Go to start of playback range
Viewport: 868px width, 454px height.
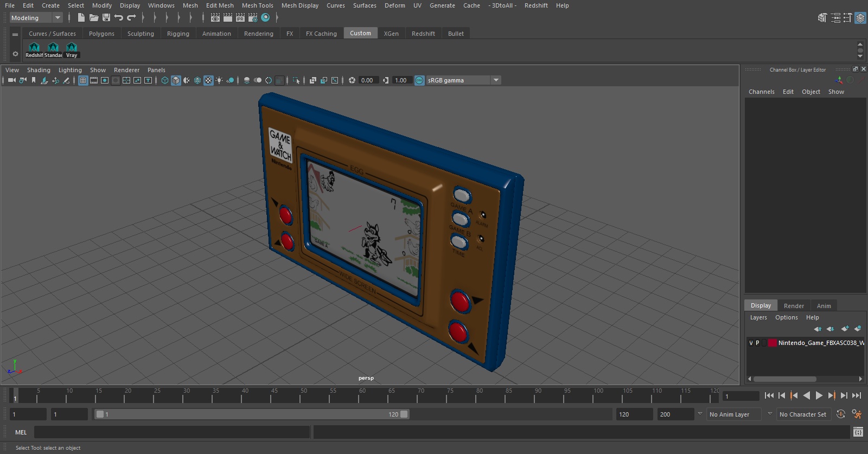[x=769, y=395]
